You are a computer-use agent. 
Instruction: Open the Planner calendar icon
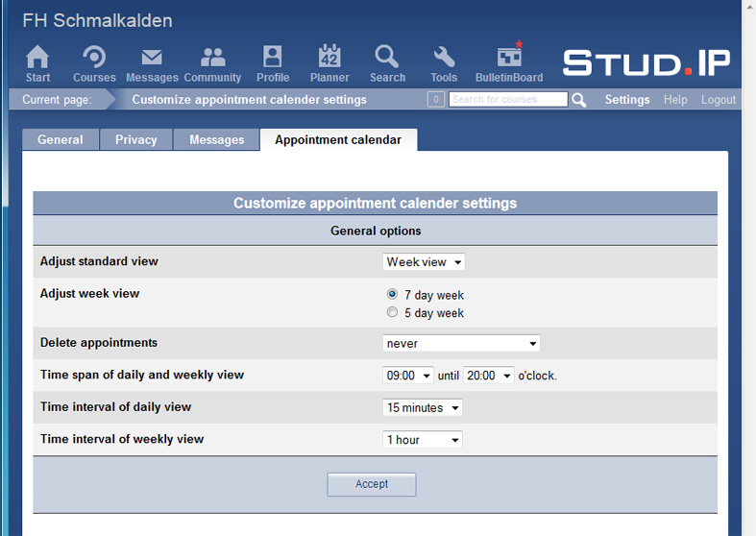[x=329, y=56]
